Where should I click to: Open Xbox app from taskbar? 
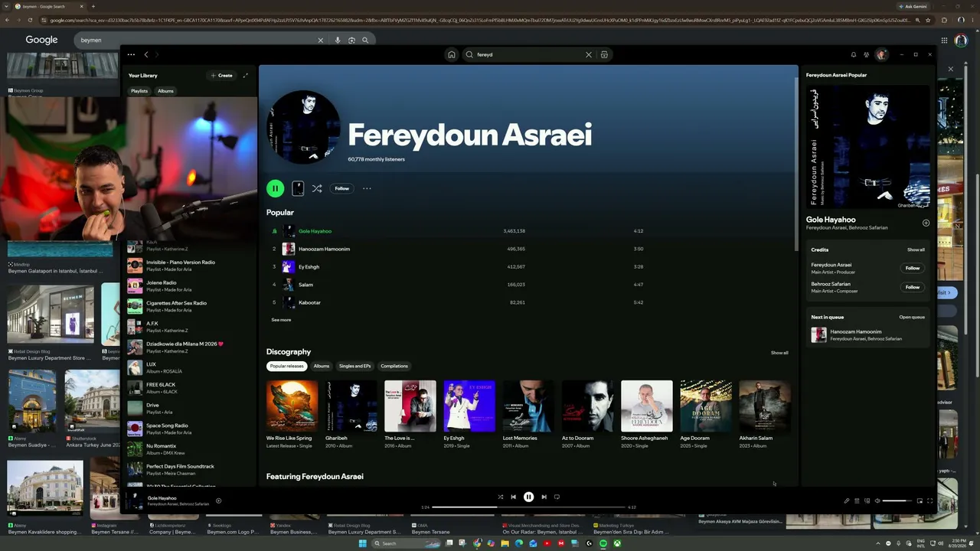[x=616, y=543]
